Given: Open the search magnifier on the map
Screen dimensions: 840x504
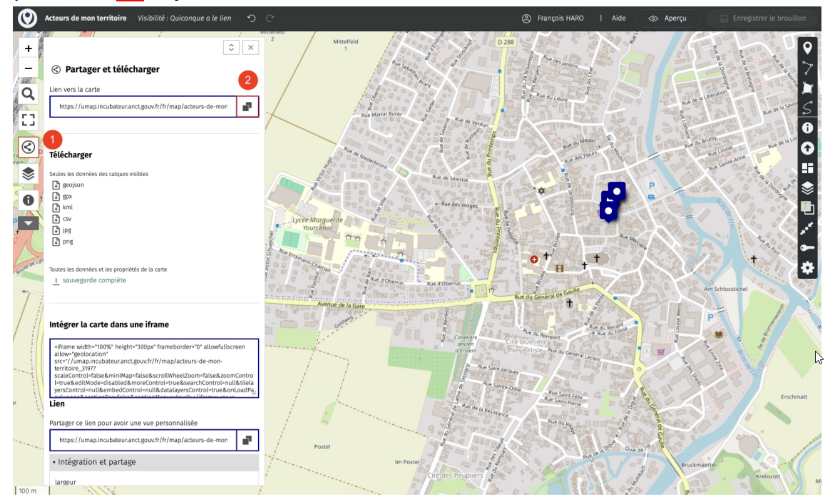Looking at the screenshot, I should pyautogui.click(x=28, y=94).
